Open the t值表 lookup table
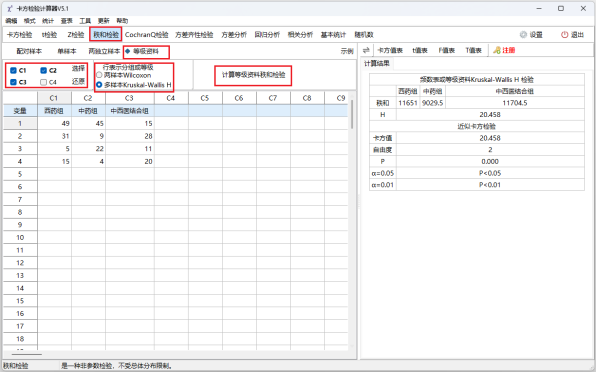Image resolution: width=596 pixels, height=372 pixels. tap(420, 50)
